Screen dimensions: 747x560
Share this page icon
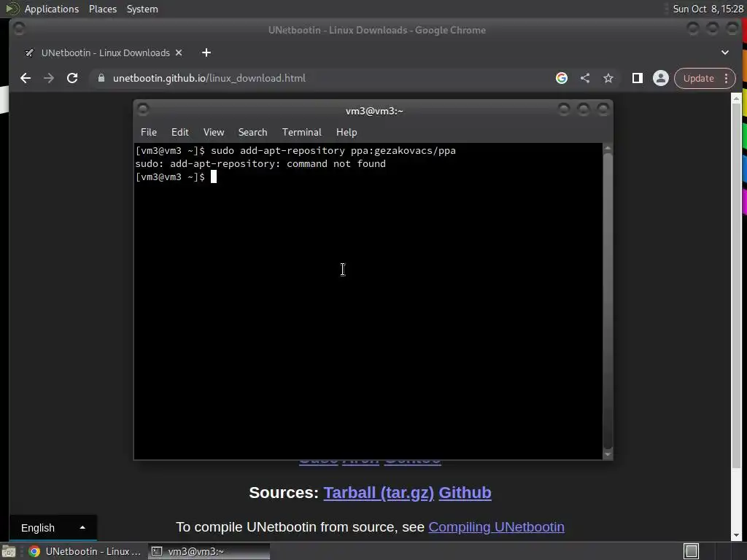coord(585,78)
